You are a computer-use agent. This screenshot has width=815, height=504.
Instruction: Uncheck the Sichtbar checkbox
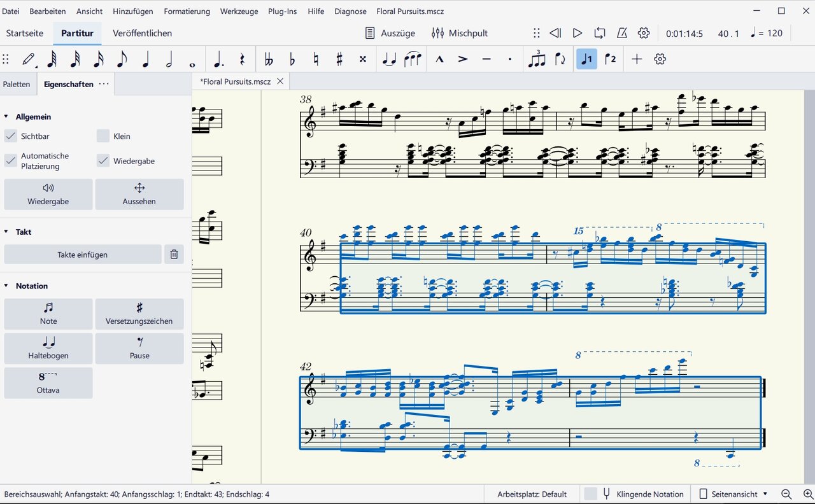point(11,136)
